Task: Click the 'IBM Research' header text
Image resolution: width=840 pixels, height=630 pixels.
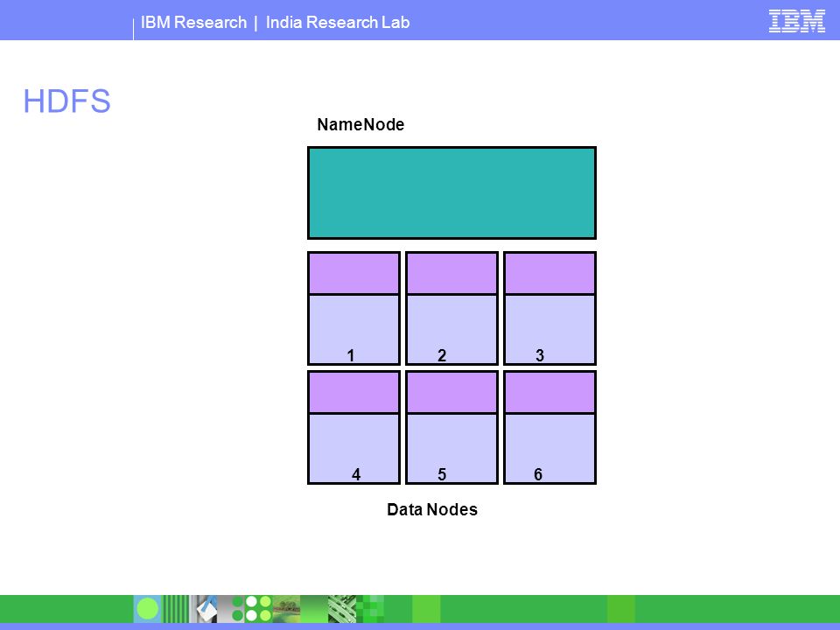Action: click(193, 23)
